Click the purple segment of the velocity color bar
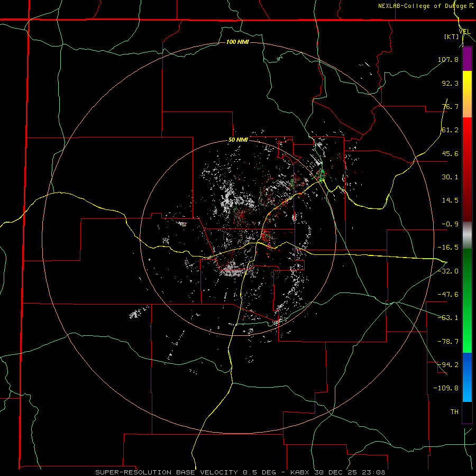The image size is (476, 476). [467, 59]
